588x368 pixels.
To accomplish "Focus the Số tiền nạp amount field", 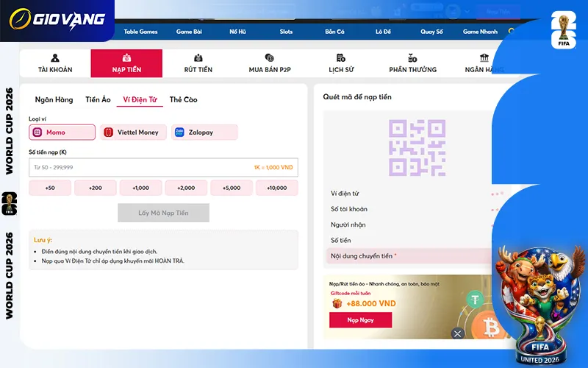I will (163, 168).
